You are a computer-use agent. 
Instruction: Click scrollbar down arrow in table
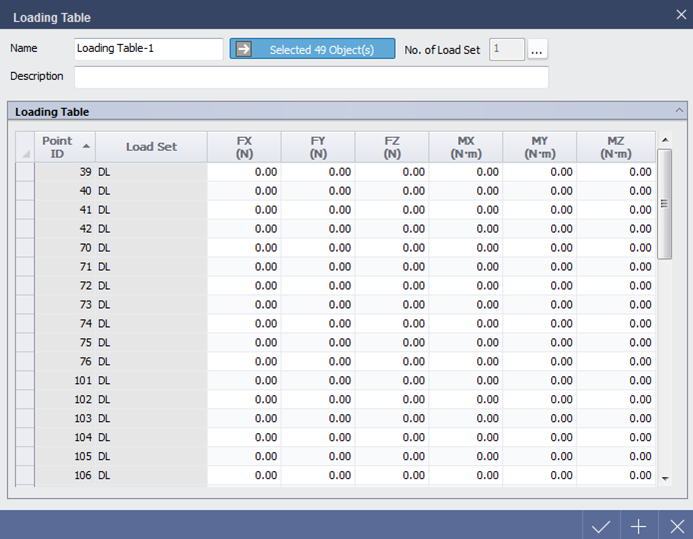[x=665, y=479]
